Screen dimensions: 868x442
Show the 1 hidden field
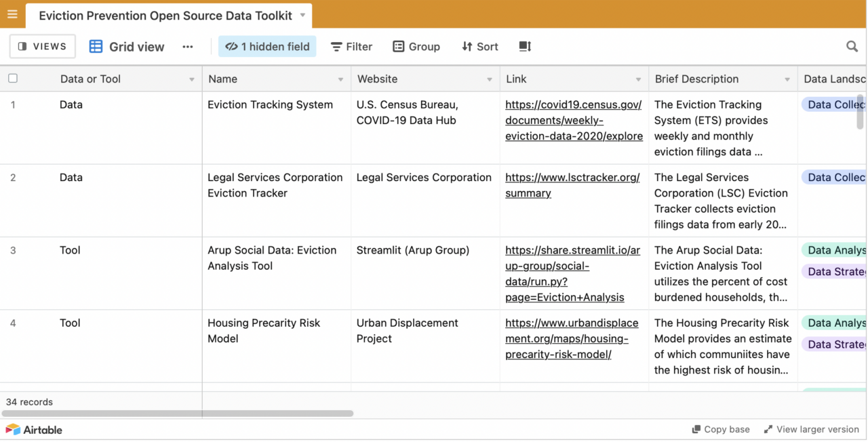(267, 47)
